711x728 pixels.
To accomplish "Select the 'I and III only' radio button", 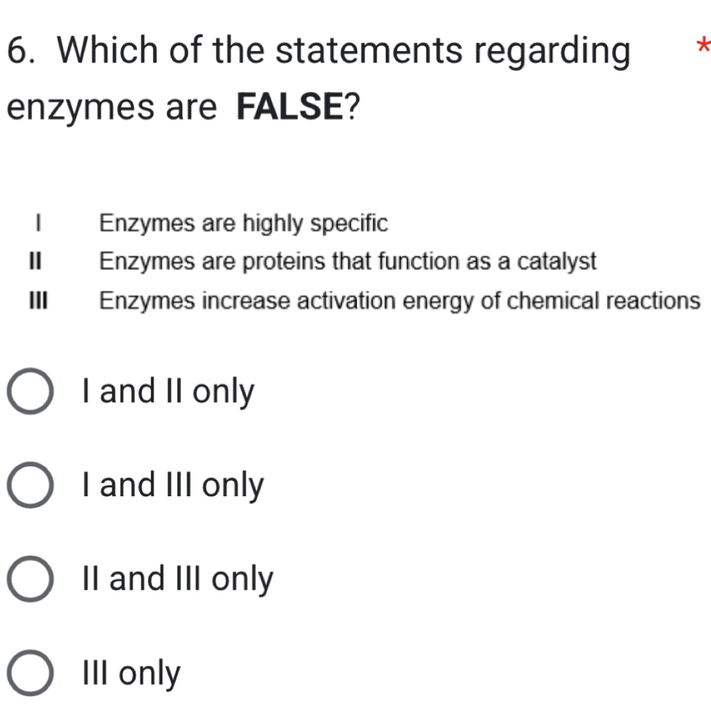I will 29,485.
